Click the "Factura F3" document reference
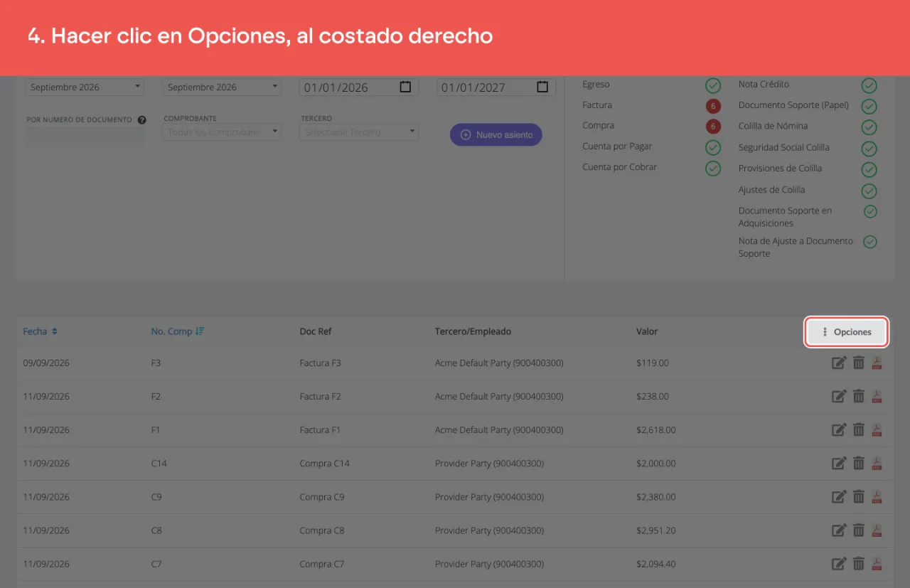The height and width of the screenshot is (588, 910). tap(321, 363)
